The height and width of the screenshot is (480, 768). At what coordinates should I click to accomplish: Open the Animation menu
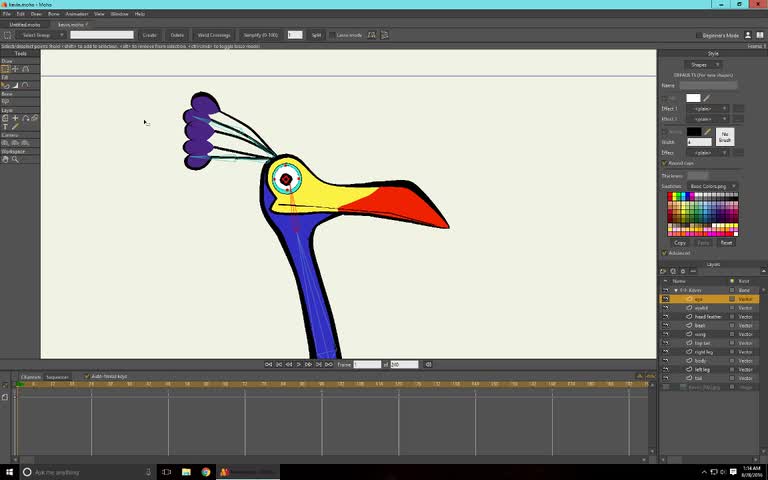(x=77, y=14)
